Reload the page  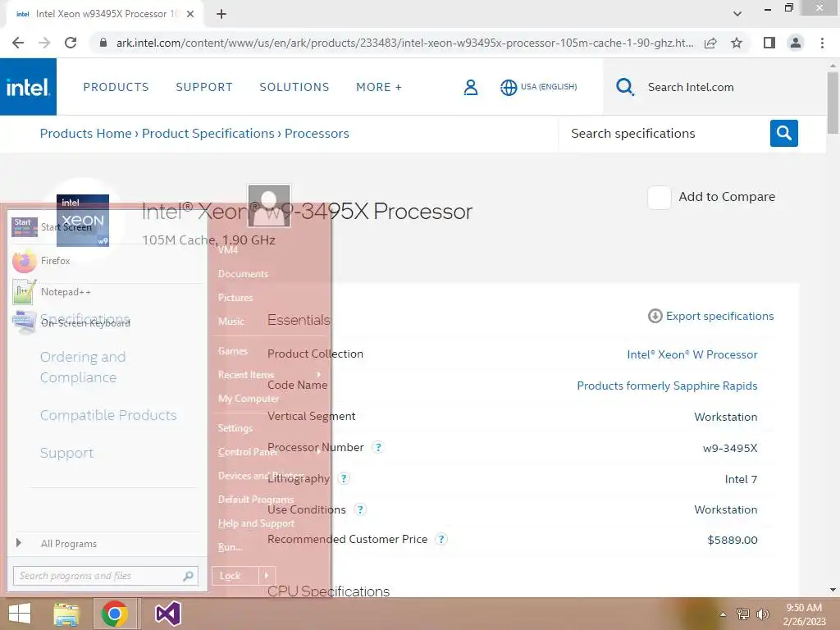click(x=71, y=43)
